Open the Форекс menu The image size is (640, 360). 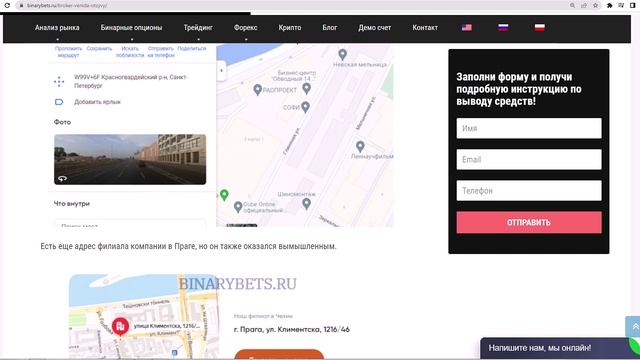click(245, 28)
